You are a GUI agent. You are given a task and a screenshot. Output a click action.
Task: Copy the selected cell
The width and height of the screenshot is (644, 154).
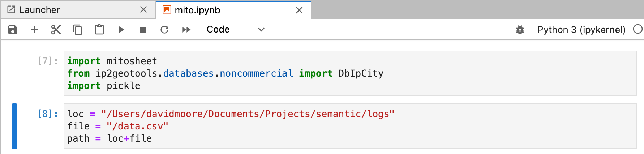78,30
